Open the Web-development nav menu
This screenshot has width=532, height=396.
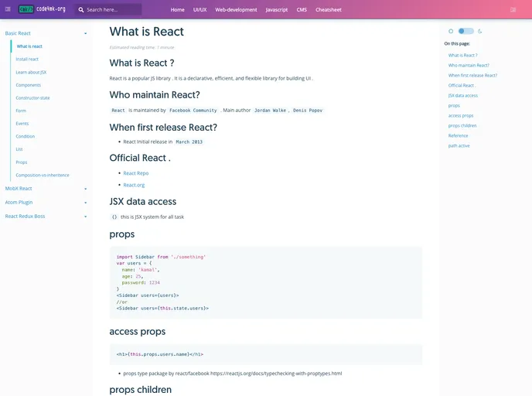coord(236,10)
